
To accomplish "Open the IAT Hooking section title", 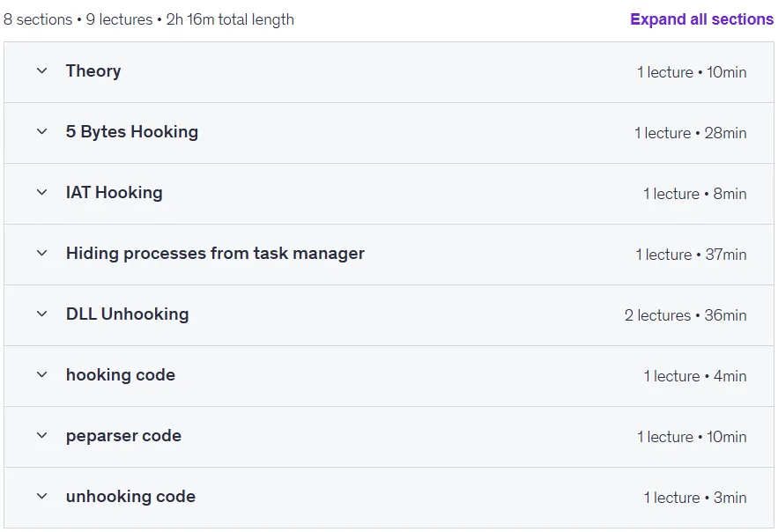I will pos(115,192).
